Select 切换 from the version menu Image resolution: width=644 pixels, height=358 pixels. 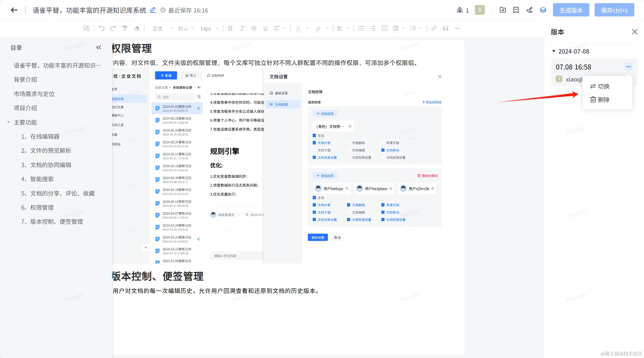(600, 86)
